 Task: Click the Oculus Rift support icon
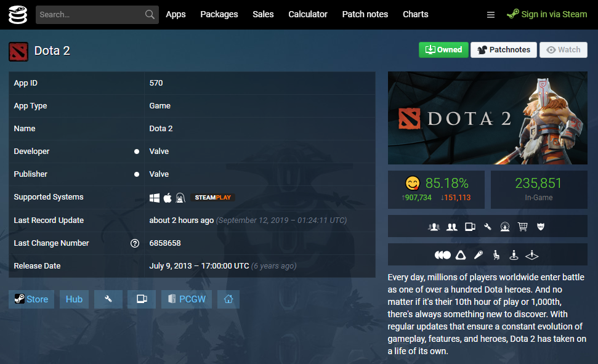[442, 255]
